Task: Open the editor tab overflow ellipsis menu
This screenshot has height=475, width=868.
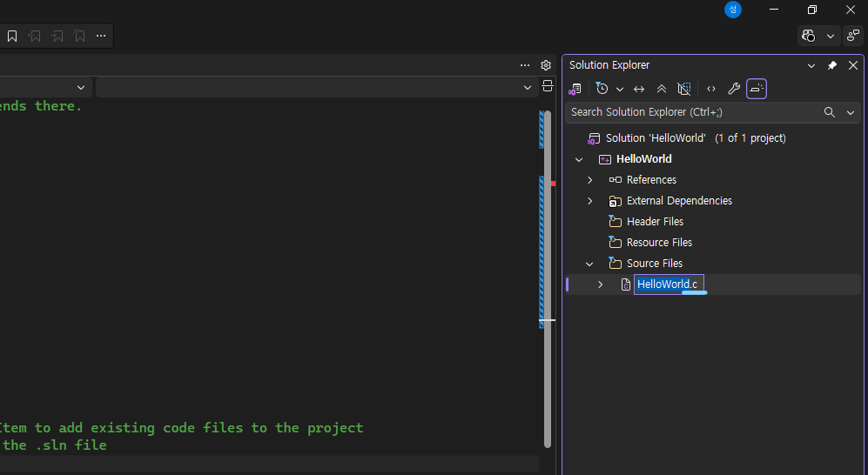Action: (x=525, y=65)
